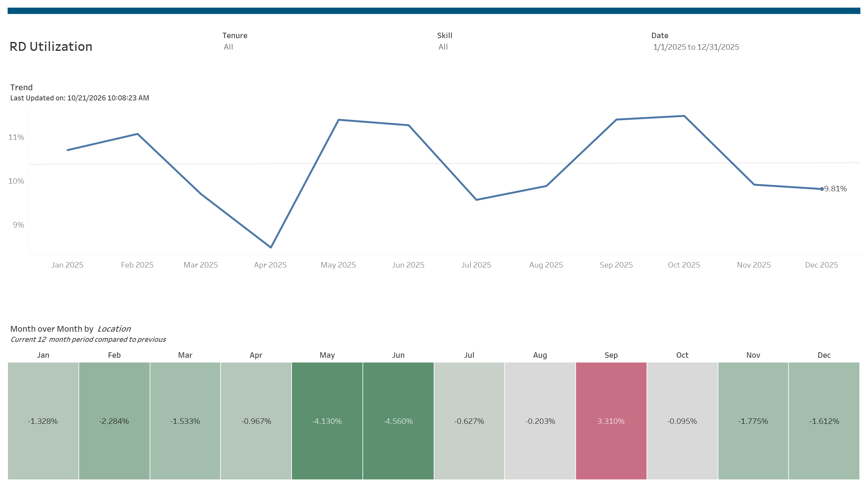This screenshot has height=488, width=868.
Task: Select the Feb heatmap cell -2.284%
Action: tap(114, 421)
